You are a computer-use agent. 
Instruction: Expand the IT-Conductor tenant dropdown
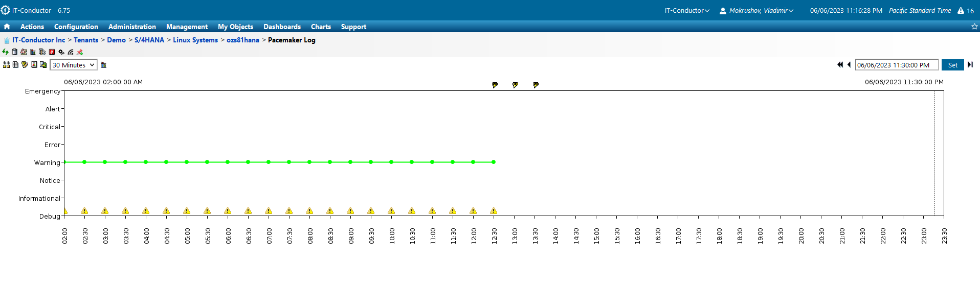687,11
